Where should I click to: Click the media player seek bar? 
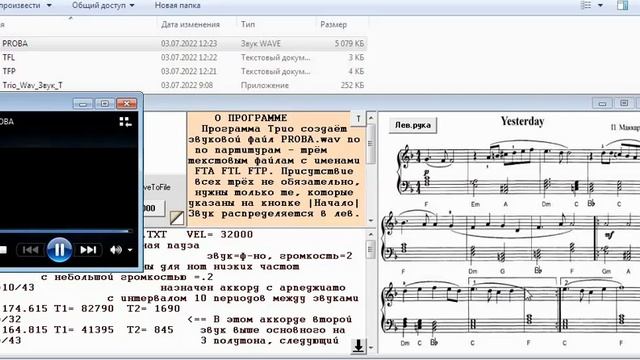click(66, 231)
